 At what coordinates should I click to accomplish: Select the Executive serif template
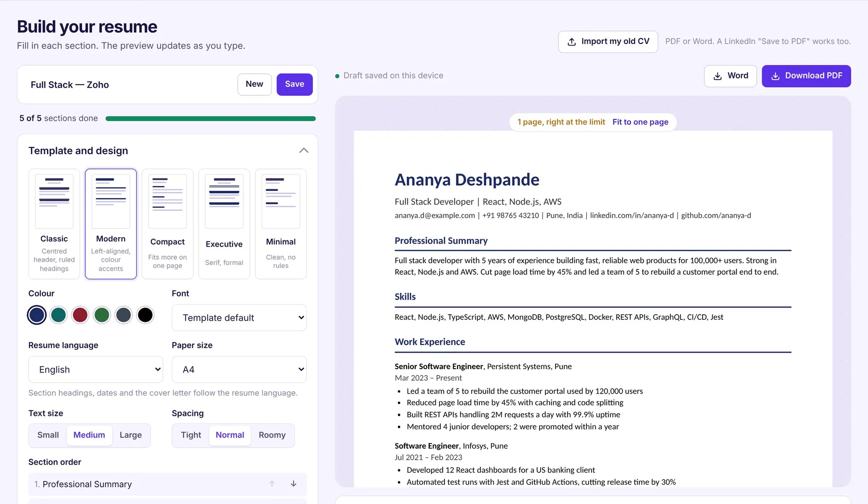[224, 224]
